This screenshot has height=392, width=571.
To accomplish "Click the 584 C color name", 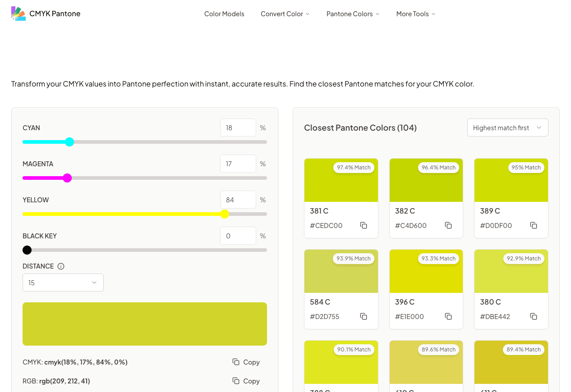I will tap(320, 302).
